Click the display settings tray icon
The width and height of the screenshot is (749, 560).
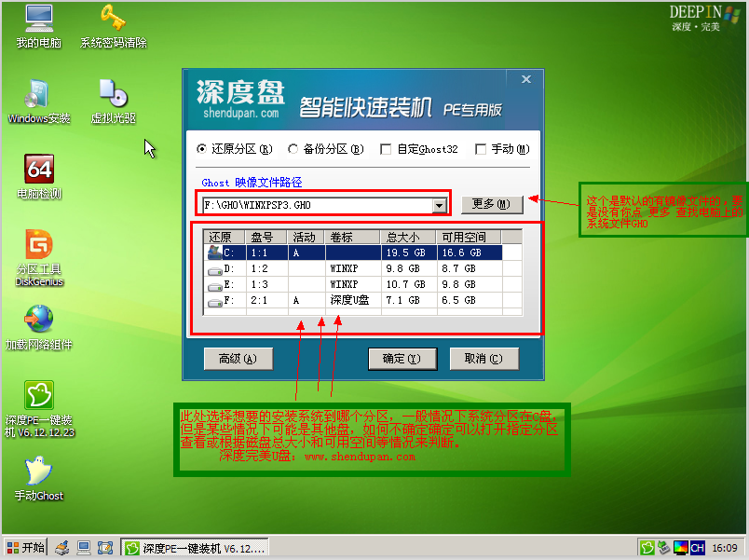click(680, 547)
